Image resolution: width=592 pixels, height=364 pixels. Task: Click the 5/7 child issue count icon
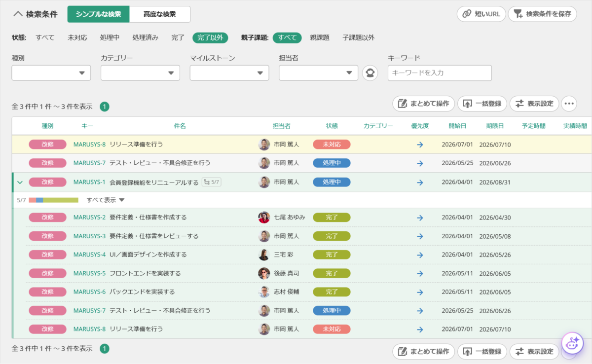211,182
